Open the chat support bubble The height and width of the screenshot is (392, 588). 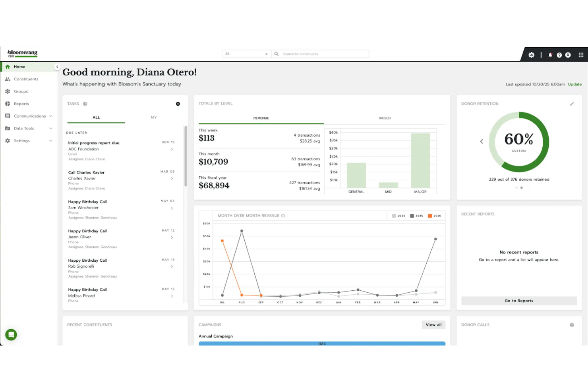[11, 335]
